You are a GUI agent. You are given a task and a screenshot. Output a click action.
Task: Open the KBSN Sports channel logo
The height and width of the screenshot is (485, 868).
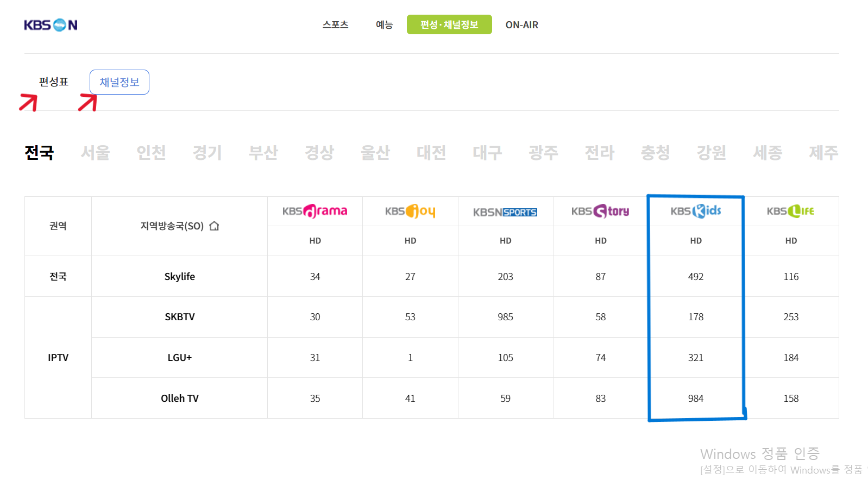click(505, 212)
